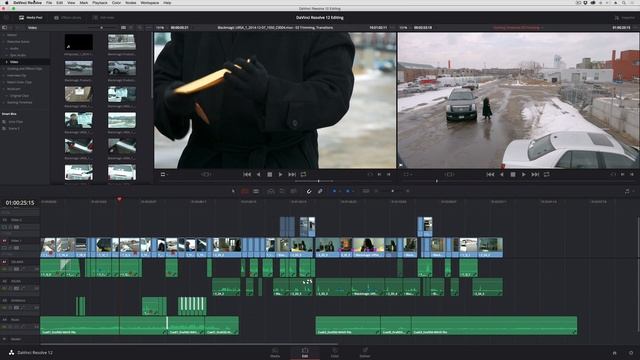Image resolution: width=640 pixels, height=360 pixels.
Task: Switch to the Media page tab
Action: click(275, 353)
